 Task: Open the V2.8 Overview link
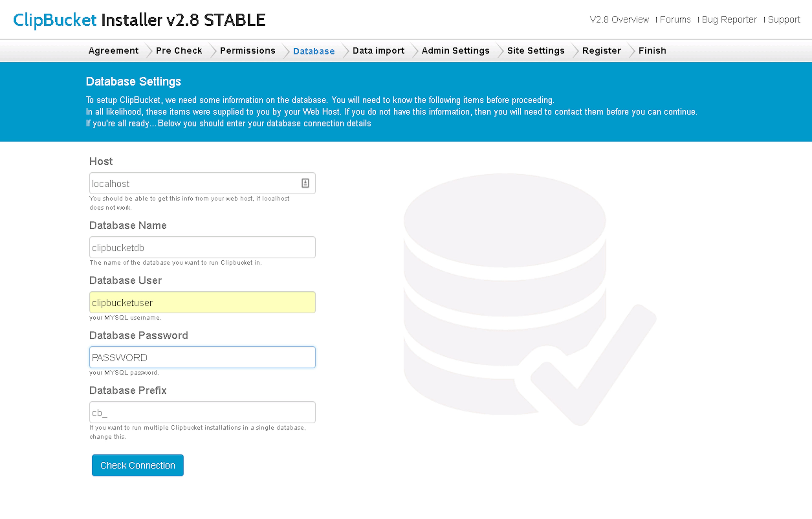pyautogui.click(x=619, y=19)
